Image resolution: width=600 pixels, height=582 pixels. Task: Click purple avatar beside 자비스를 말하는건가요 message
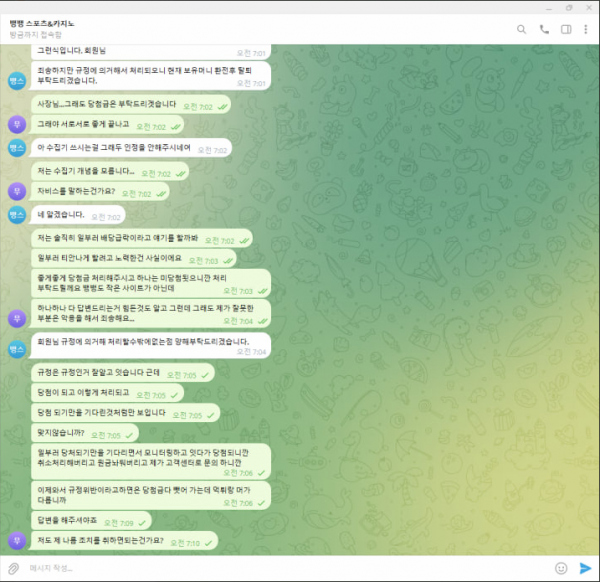coord(17,191)
